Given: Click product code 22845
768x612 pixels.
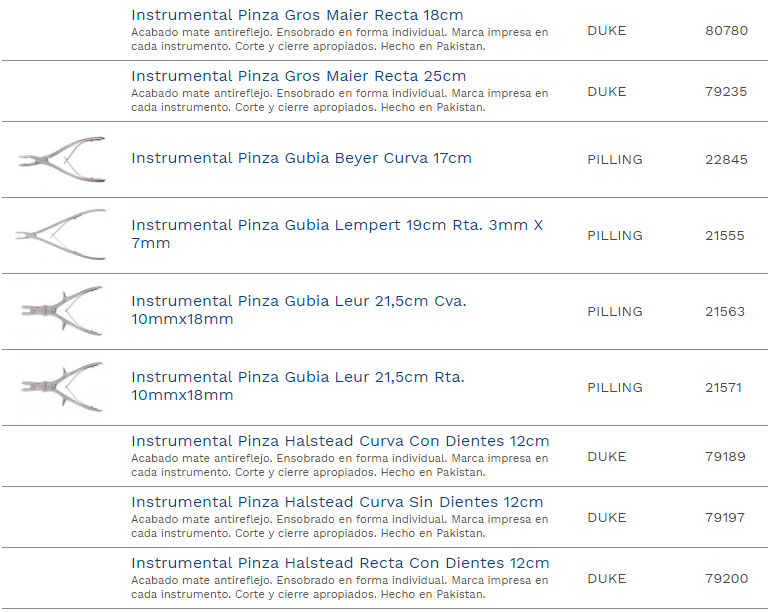Looking at the screenshot, I should pos(726,160).
